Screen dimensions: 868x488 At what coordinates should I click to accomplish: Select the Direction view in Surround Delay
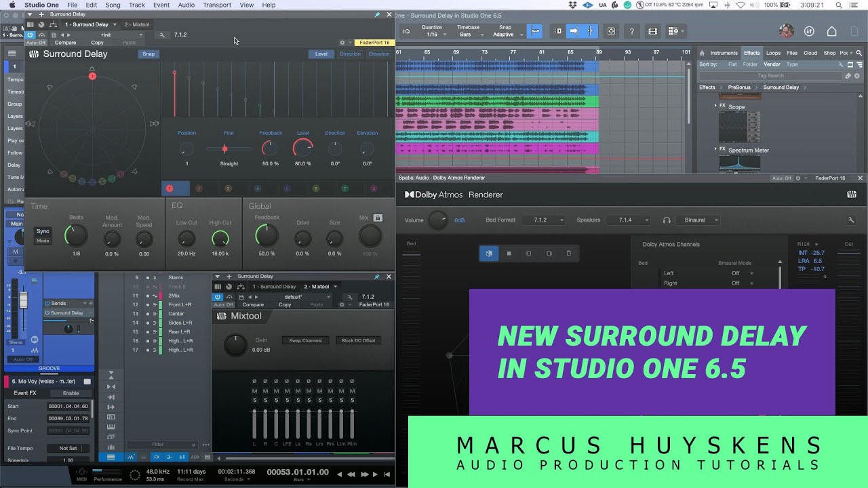coord(350,54)
